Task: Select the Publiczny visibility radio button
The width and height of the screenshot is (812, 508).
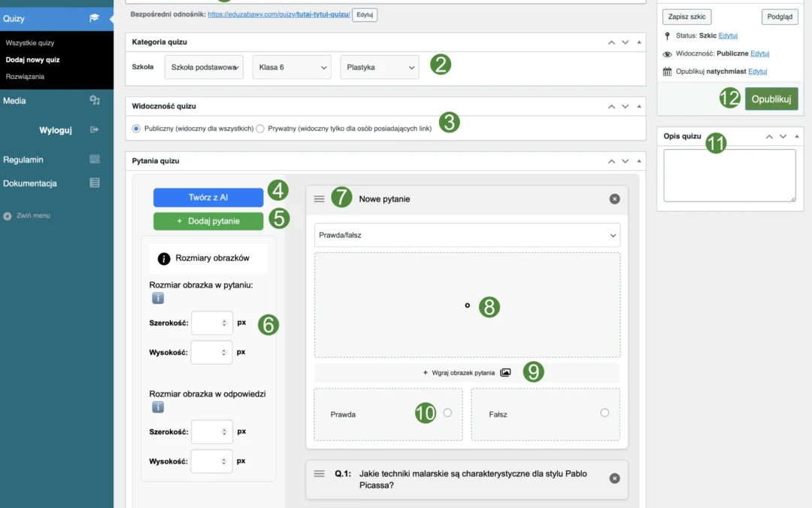Action: point(136,129)
